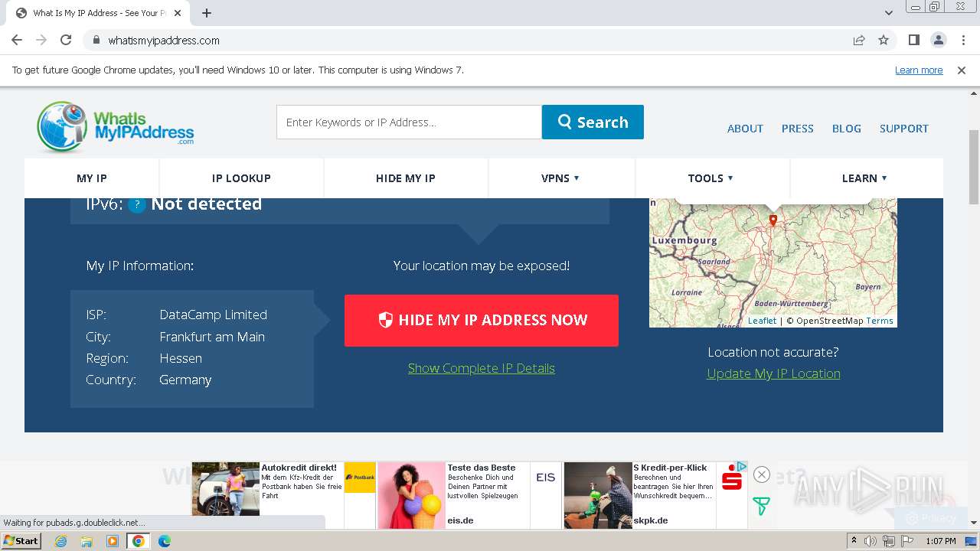Viewport: 980px width, 551px height.
Task: Open the Windows Start button
Action: pos(21,541)
